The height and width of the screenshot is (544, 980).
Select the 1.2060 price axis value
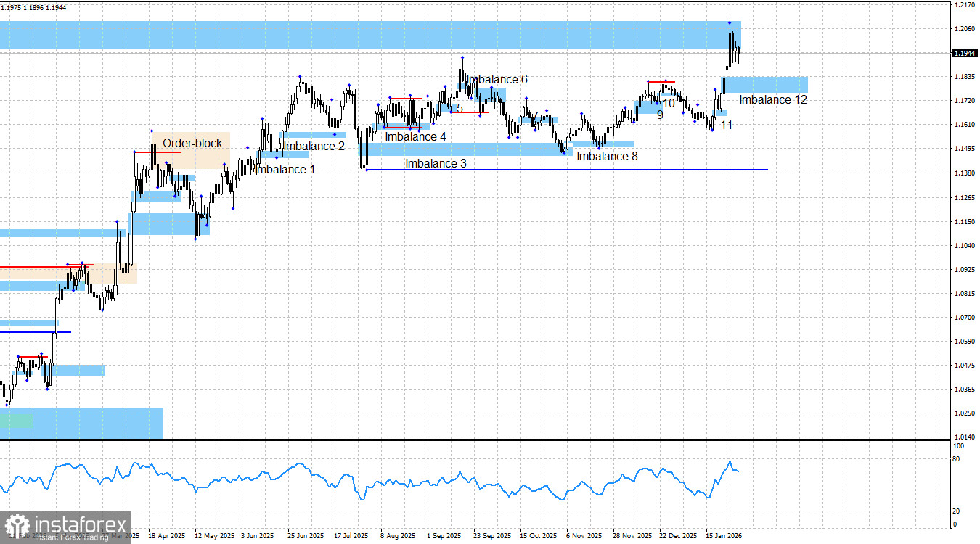(x=965, y=29)
